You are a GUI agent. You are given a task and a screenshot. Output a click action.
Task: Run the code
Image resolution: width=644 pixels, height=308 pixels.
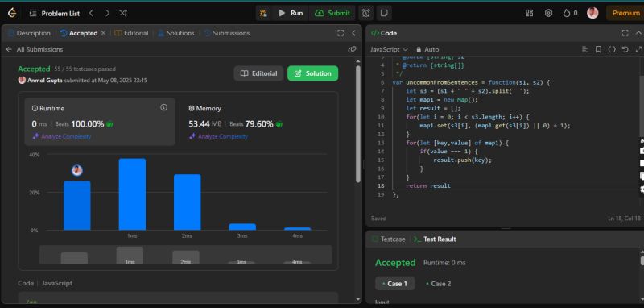[x=291, y=13]
